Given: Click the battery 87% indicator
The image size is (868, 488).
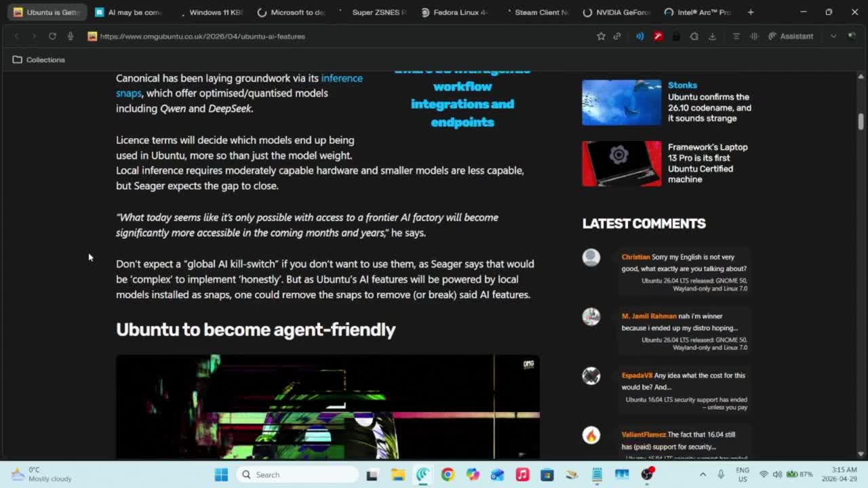Looking at the screenshot, I should coord(799,474).
